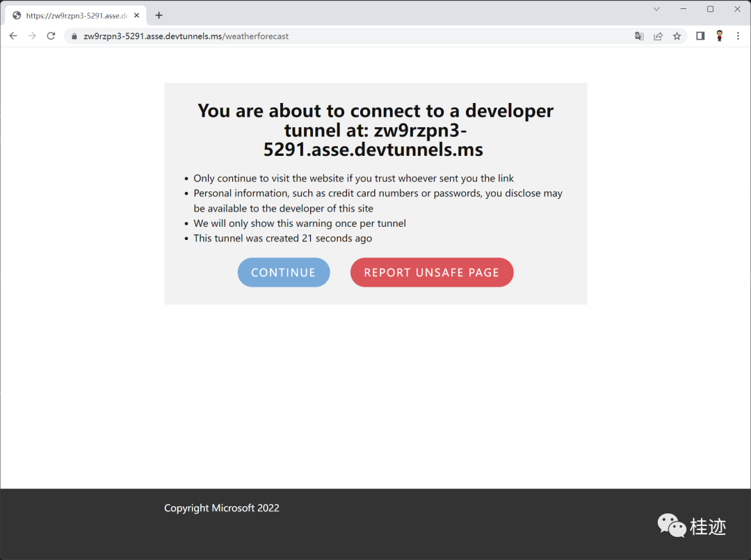Image resolution: width=751 pixels, height=560 pixels.
Task: Click the padlock site info icon
Action: click(x=74, y=36)
